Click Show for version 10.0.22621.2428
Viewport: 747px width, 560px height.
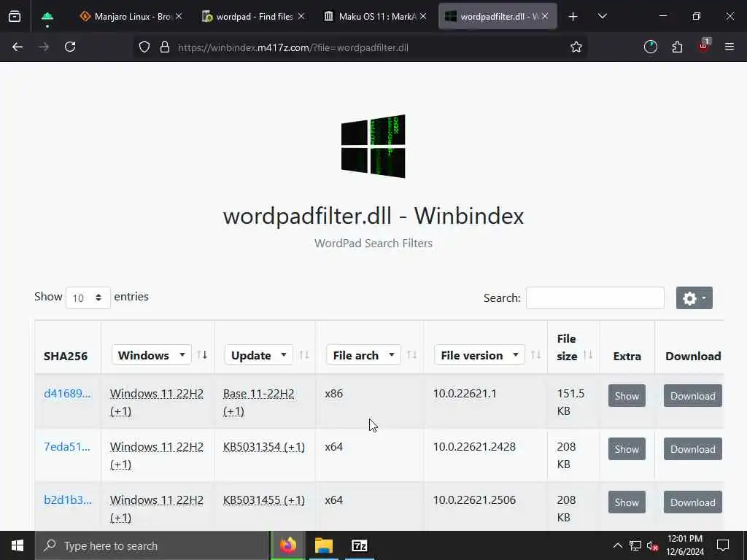[627, 449]
